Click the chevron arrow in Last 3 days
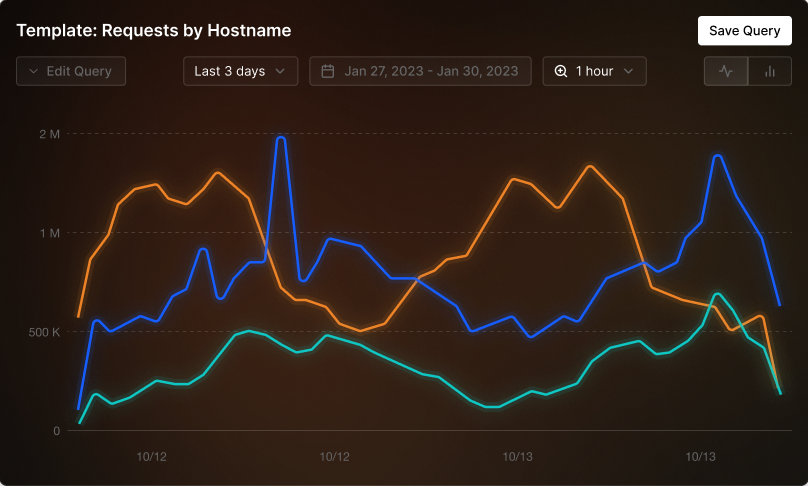This screenshot has height=486, width=808. [280, 71]
